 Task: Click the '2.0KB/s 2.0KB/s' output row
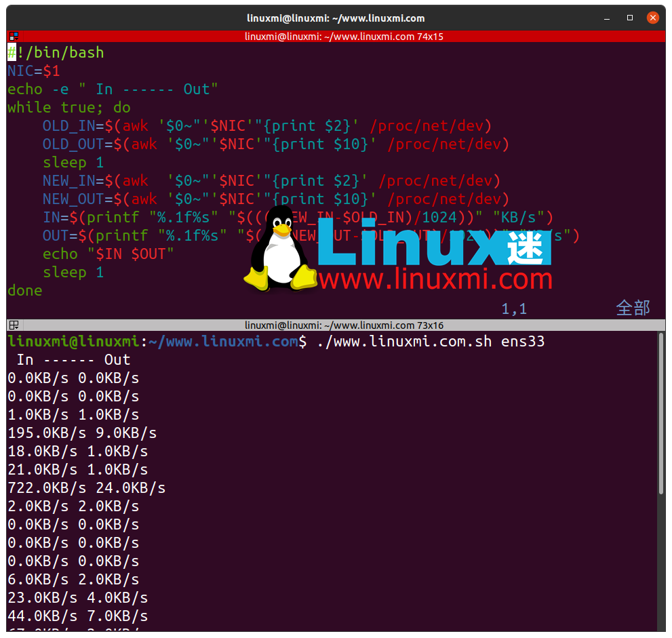(73, 506)
